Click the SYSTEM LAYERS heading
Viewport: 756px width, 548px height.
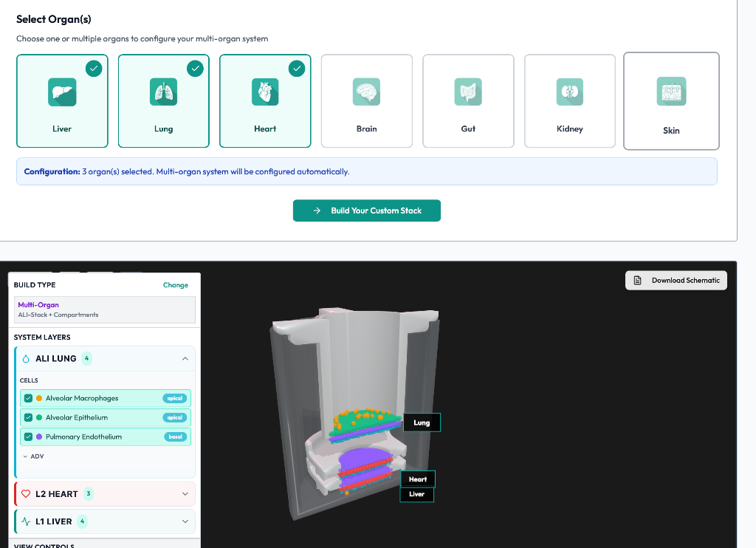[x=42, y=338]
